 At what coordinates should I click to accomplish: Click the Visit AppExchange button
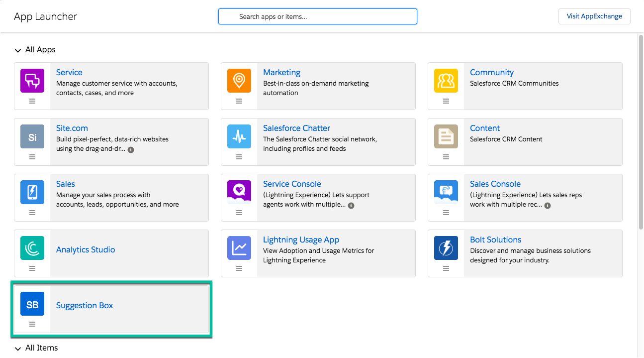click(x=594, y=16)
